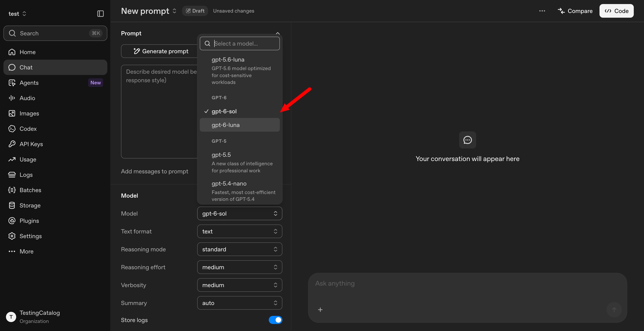Collapse the Prompt section chevron
The image size is (644, 331).
278,33
